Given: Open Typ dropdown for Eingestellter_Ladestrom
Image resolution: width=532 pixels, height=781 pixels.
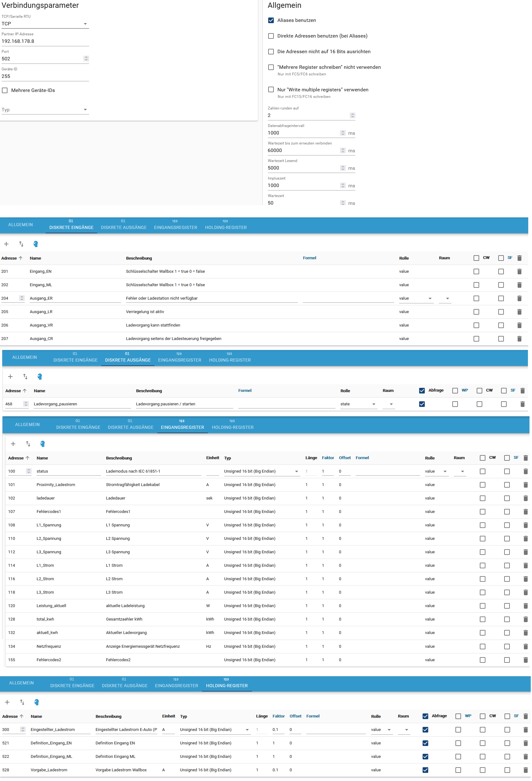Looking at the screenshot, I should [215, 730].
